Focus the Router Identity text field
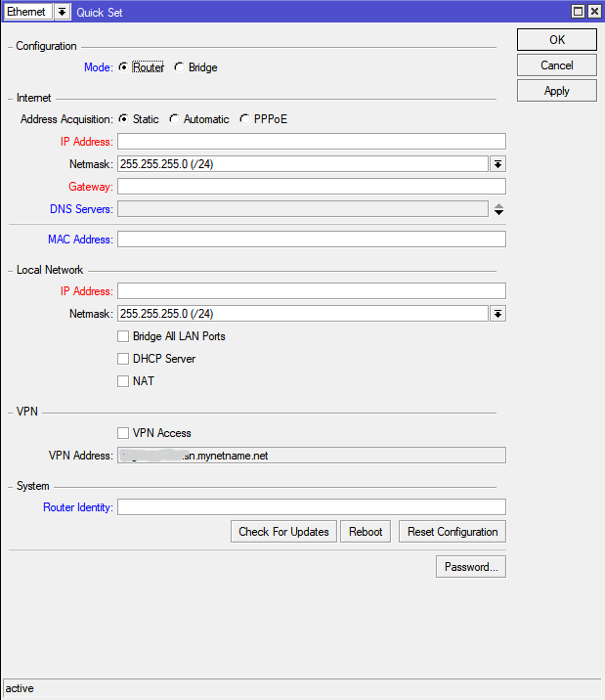 point(311,507)
